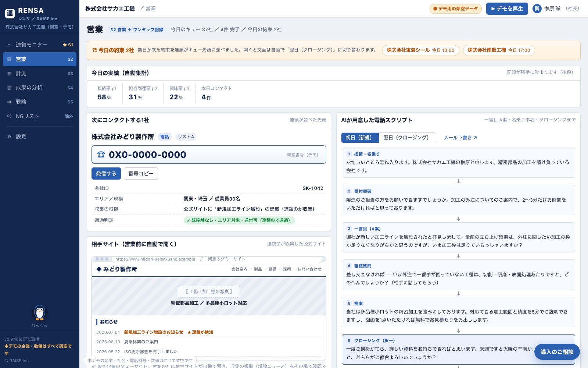Click 会社案内 in the site nav

click(x=239, y=269)
